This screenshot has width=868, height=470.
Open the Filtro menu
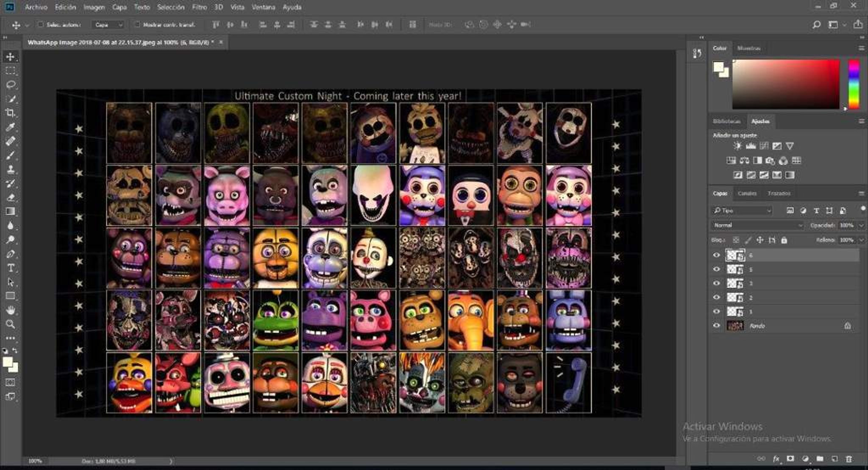pos(199,7)
